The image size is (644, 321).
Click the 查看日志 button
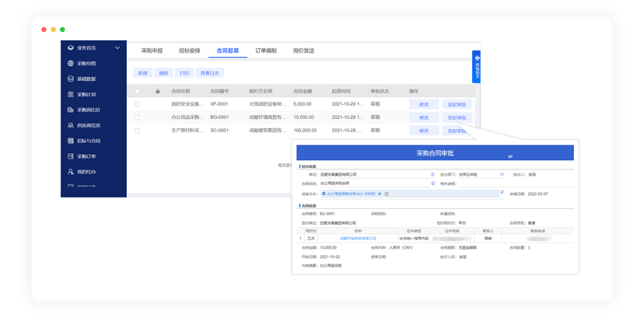pyautogui.click(x=209, y=73)
